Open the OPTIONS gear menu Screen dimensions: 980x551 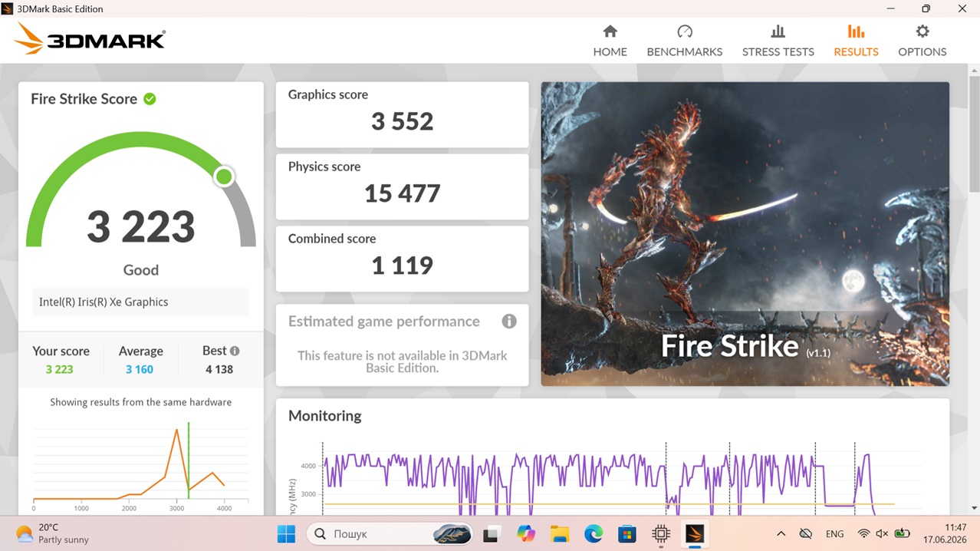(922, 41)
